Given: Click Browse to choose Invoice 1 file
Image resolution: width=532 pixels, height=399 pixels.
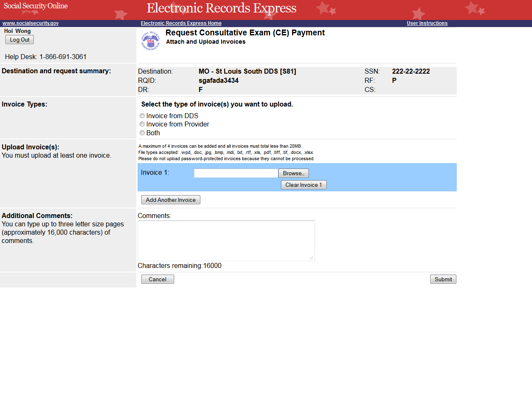Looking at the screenshot, I should 293,173.
